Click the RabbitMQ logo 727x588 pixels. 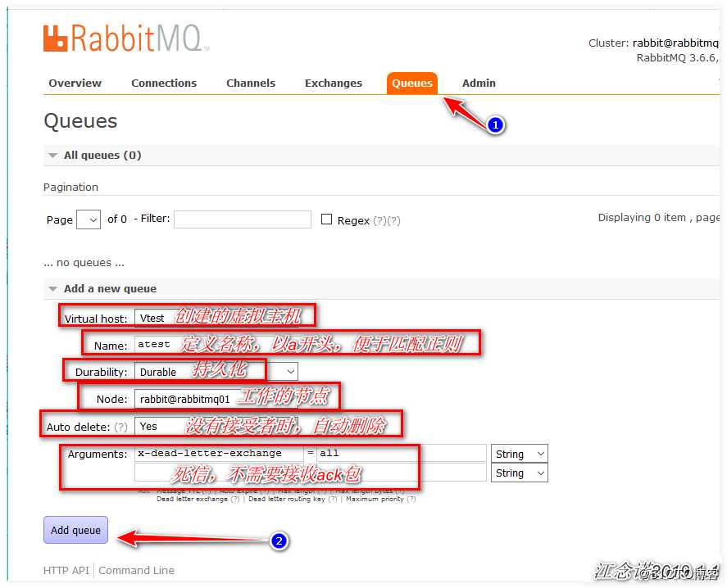[x=125, y=38]
